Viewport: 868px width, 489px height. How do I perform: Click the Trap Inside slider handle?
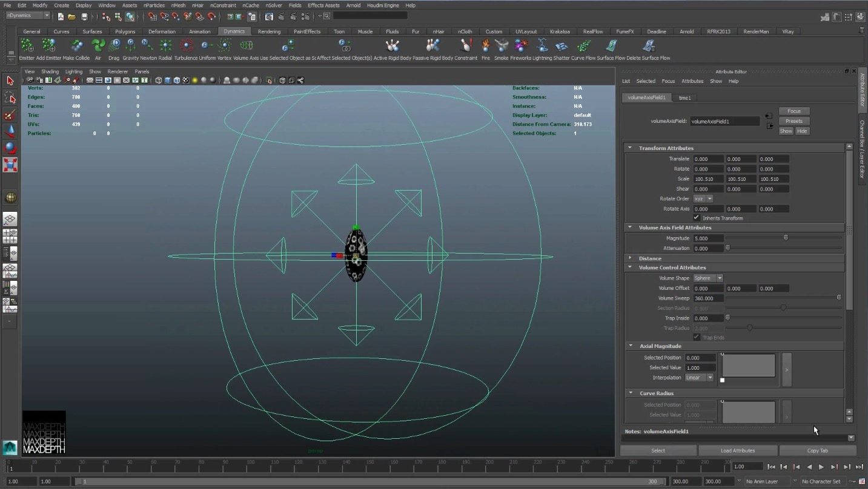coord(728,318)
